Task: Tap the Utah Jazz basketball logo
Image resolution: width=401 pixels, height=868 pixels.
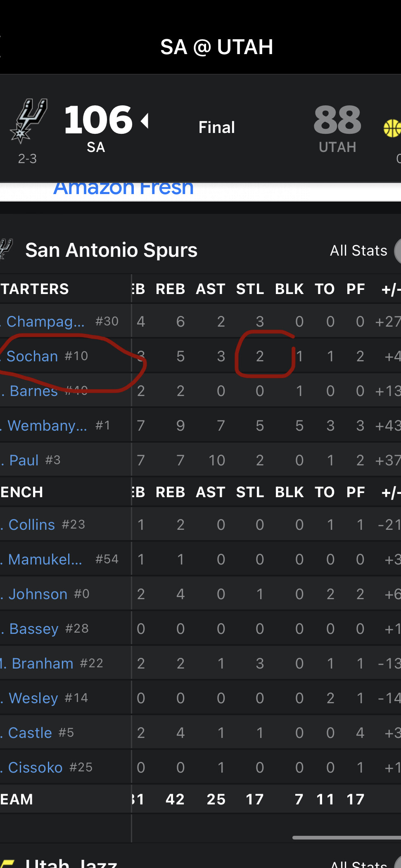Action: coord(392,128)
